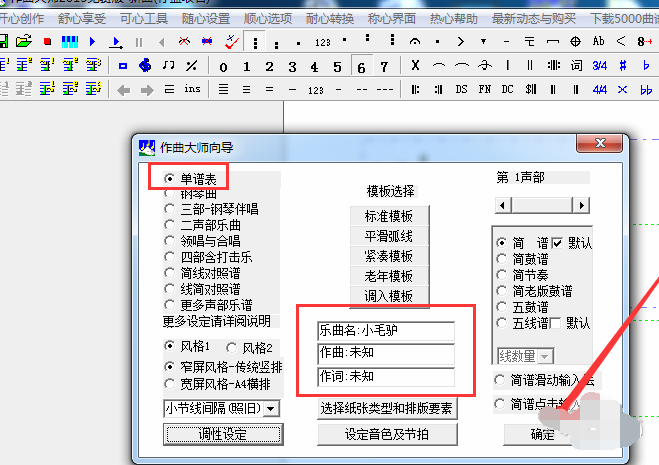Click right arrow of 声部 scrollbar
Viewport: 659px width, 465px height.
pyautogui.click(x=580, y=205)
